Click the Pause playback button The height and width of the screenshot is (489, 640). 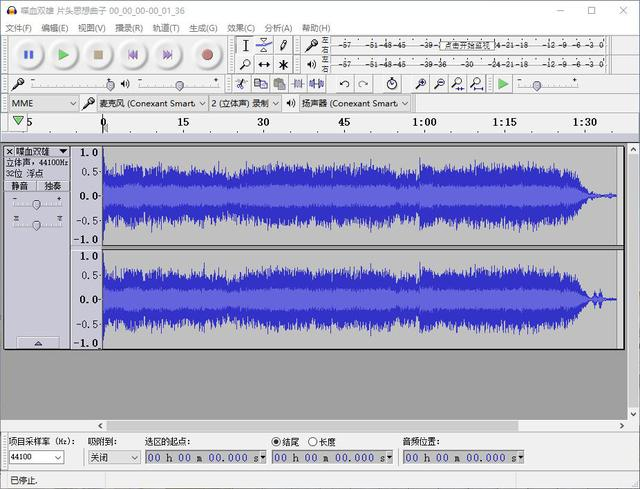tap(29, 55)
